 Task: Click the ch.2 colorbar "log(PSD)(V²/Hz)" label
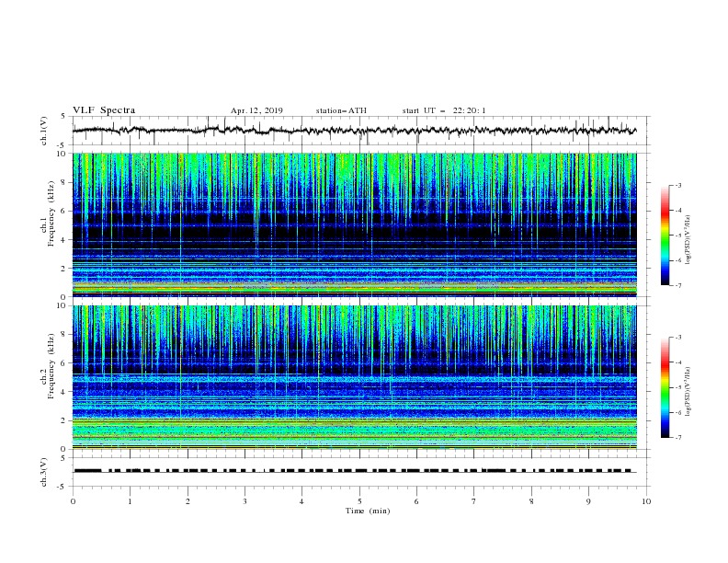(x=688, y=392)
